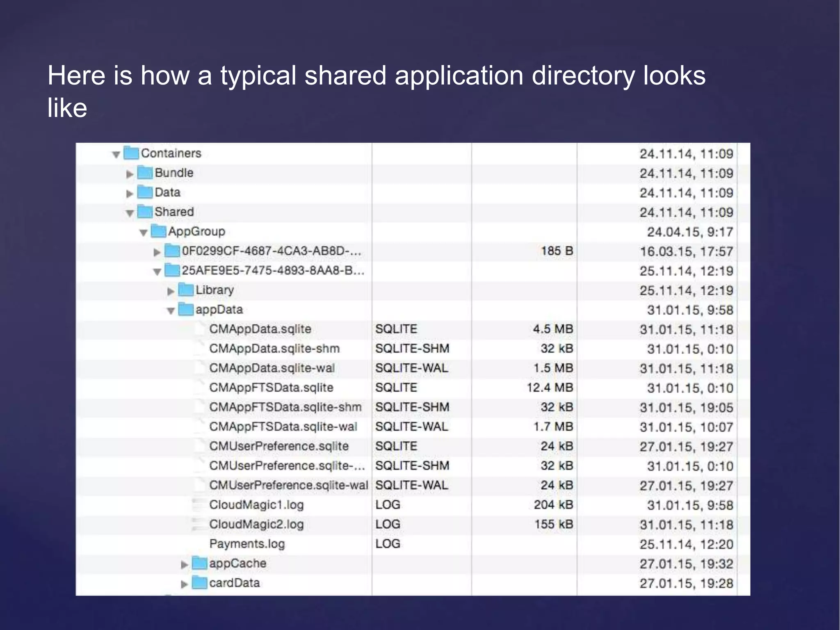Click the appCache folder icon

[x=199, y=563]
